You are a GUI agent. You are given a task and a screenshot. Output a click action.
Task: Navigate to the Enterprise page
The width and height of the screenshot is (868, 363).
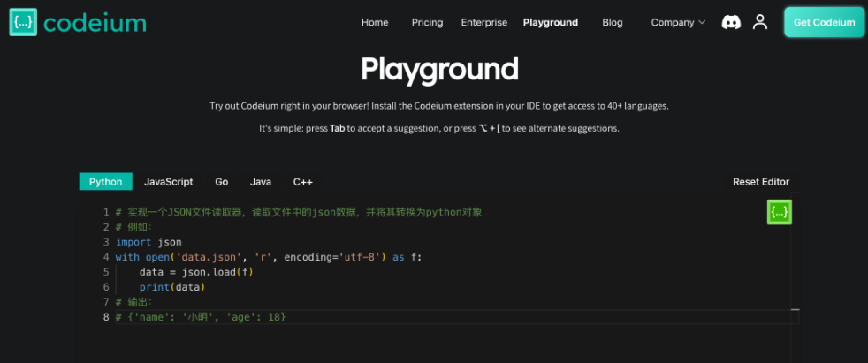coord(484,22)
